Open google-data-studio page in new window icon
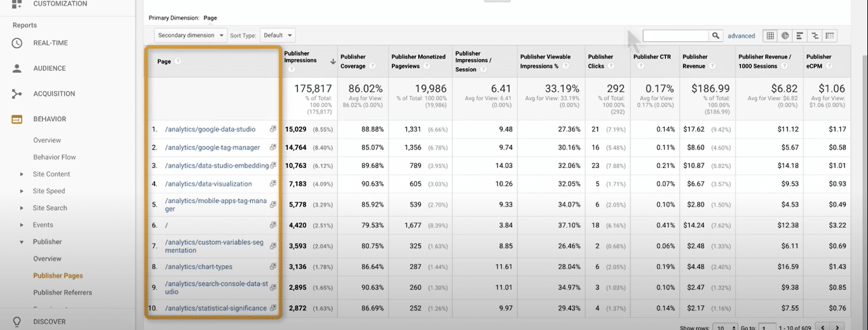868x330 pixels. tap(273, 129)
